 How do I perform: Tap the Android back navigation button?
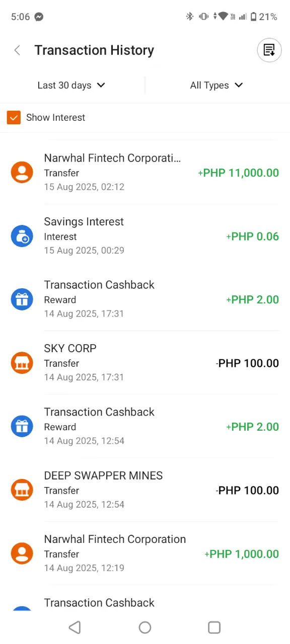click(x=75, y=627)
